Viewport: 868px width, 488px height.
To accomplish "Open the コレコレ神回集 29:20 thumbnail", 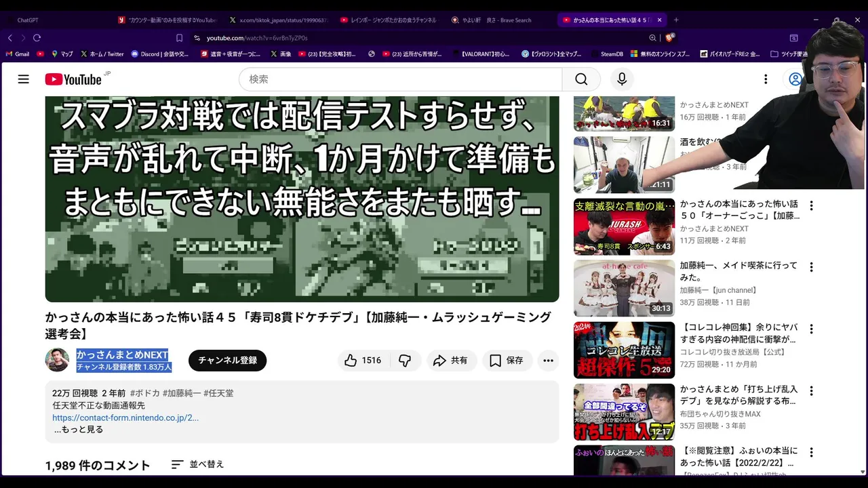I will (x=624, y=350).
